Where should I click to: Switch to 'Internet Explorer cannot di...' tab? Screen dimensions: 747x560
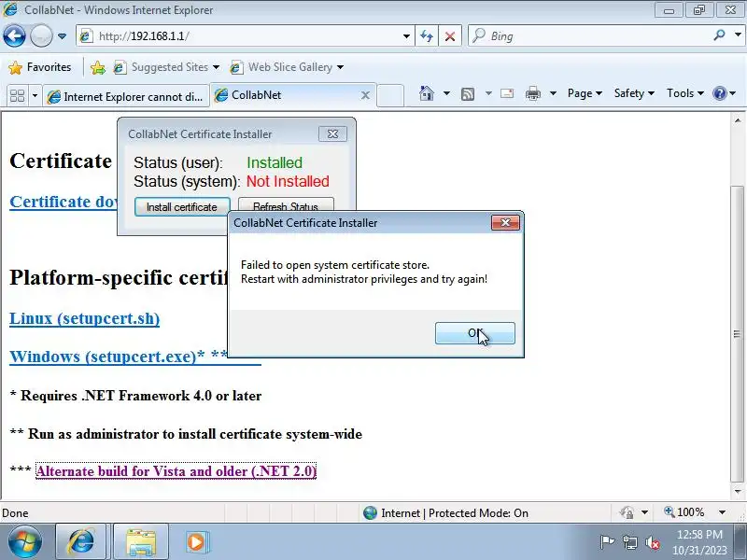pos(126,97)
